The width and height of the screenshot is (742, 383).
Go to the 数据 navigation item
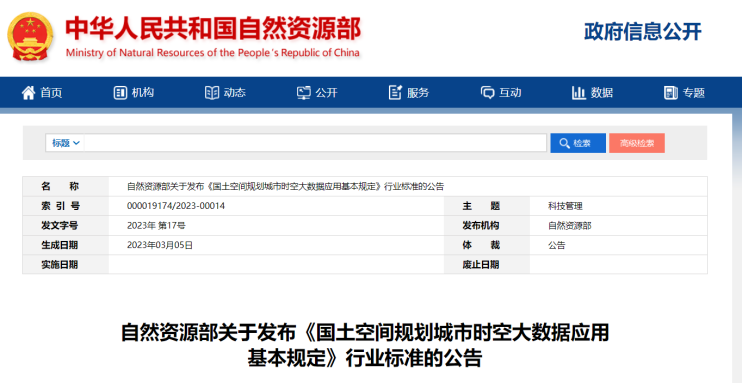592,93
